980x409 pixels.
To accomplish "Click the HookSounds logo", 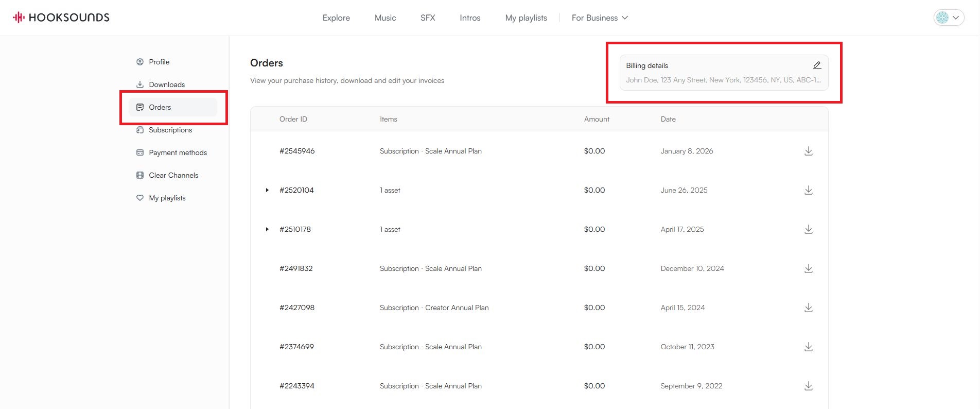I will pos(61,18).
